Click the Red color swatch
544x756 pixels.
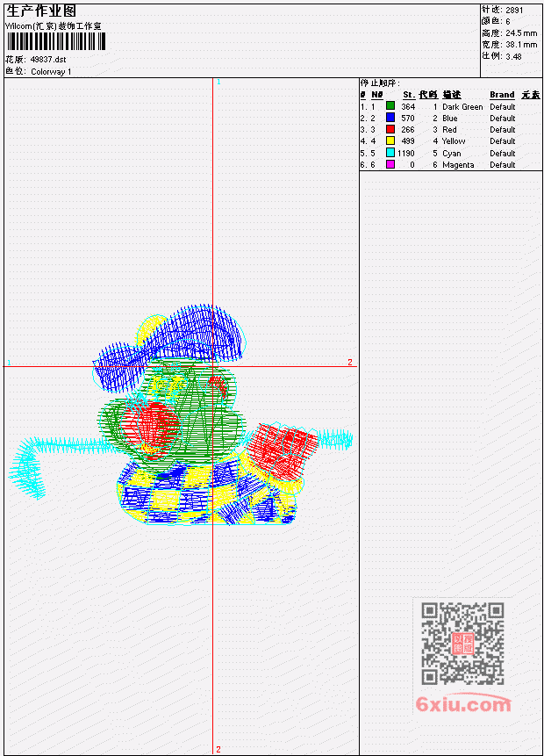coord(390,129)
